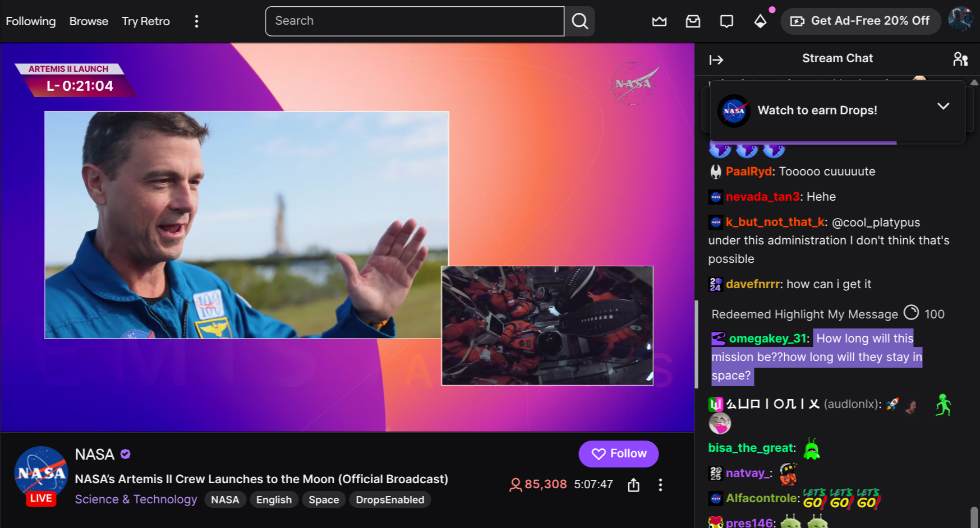Open the user profile avatar menu
Screen dimensions: 980x528
pos(960,20)
